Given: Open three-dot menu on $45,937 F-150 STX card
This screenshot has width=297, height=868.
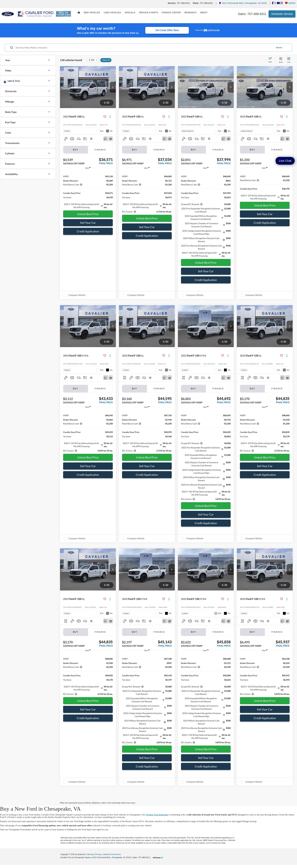Looking at the screenshot, I should coord(287,599).
